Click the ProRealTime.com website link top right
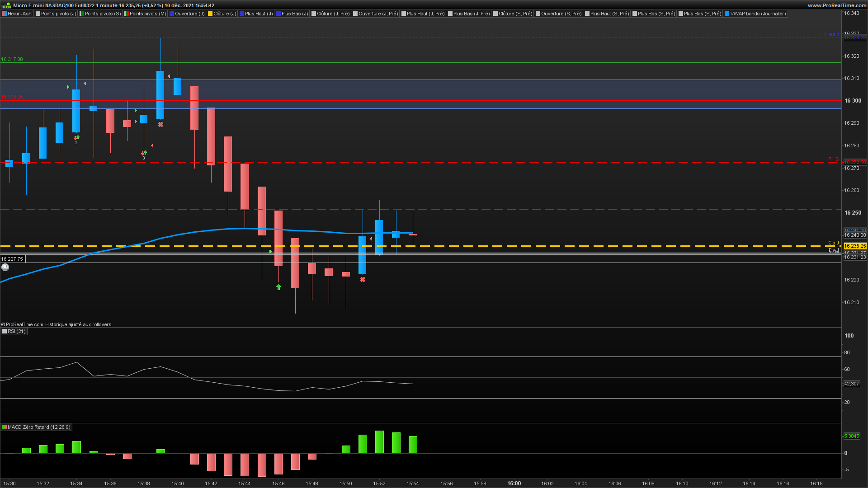Image resolution: width=868 pixels, height=488 pixels. click(836, 5)
